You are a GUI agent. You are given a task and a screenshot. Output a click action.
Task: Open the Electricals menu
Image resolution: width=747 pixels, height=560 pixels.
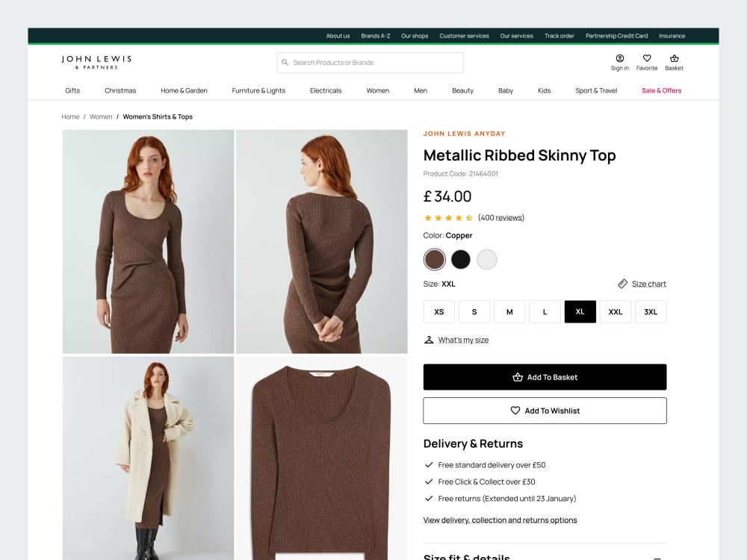pyautogui.click(x=326, y=90)
